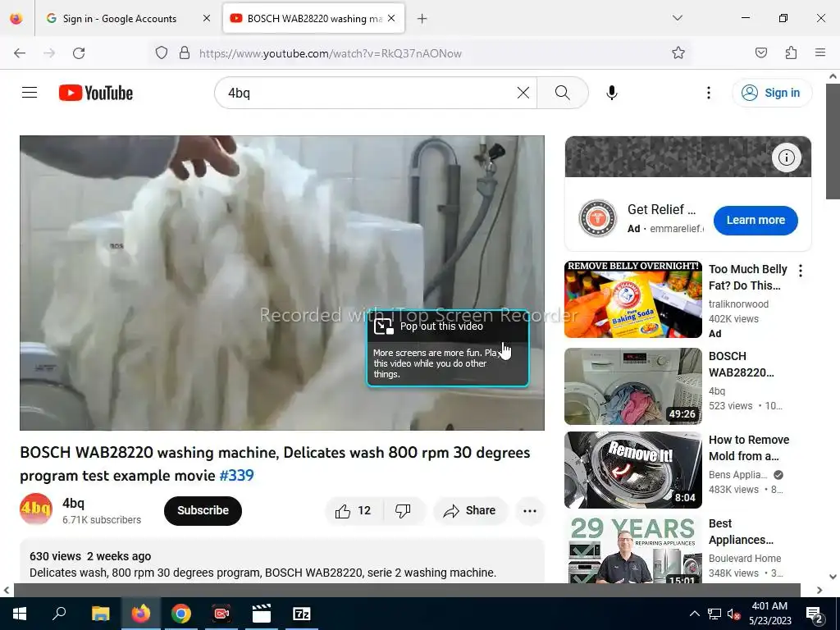The image size is (840, 630).
Task: Open YouTube settings three-dot menu
Action: click(708, 93)
